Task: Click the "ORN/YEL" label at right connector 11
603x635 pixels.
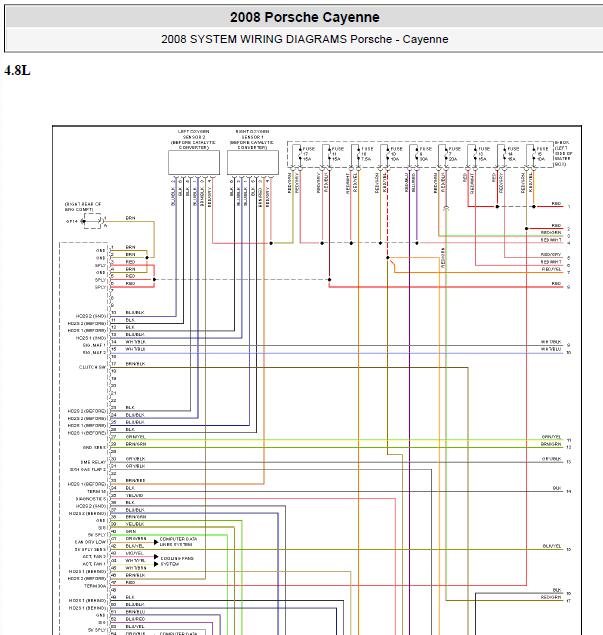Action: coord(551,437)
